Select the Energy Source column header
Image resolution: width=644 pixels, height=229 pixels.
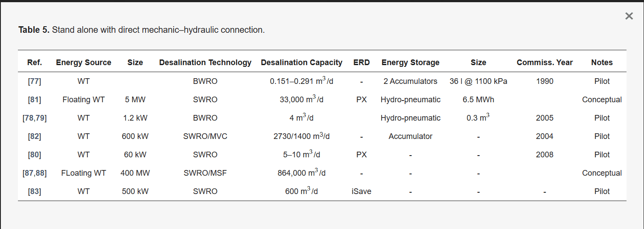click(x=84, y=62)
